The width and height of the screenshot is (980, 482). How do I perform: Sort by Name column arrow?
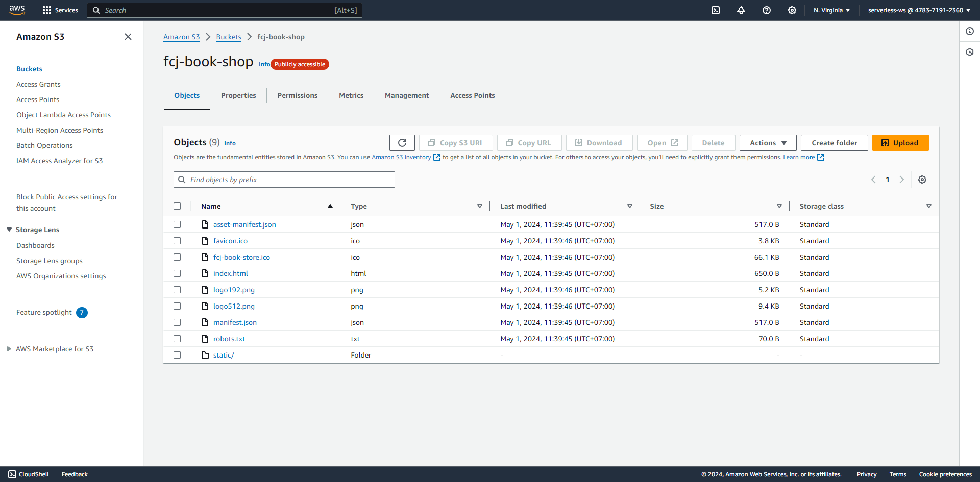click(x=330, y=206)
